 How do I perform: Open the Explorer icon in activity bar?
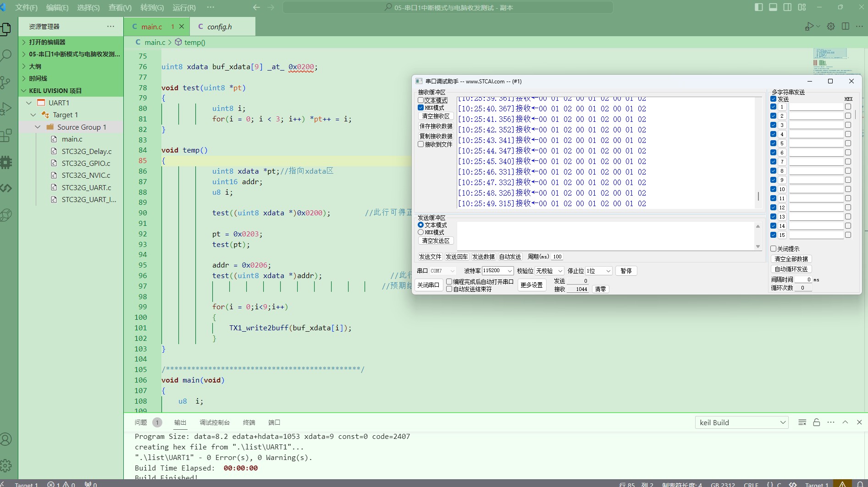(6, 29)
